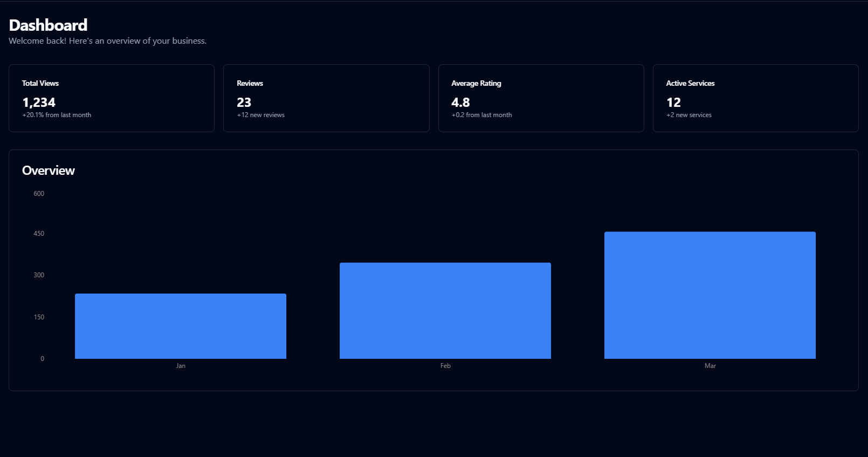Click the 600 y-axis label
Viewport: 868px width, 457px height.
(x=39, y=194)
